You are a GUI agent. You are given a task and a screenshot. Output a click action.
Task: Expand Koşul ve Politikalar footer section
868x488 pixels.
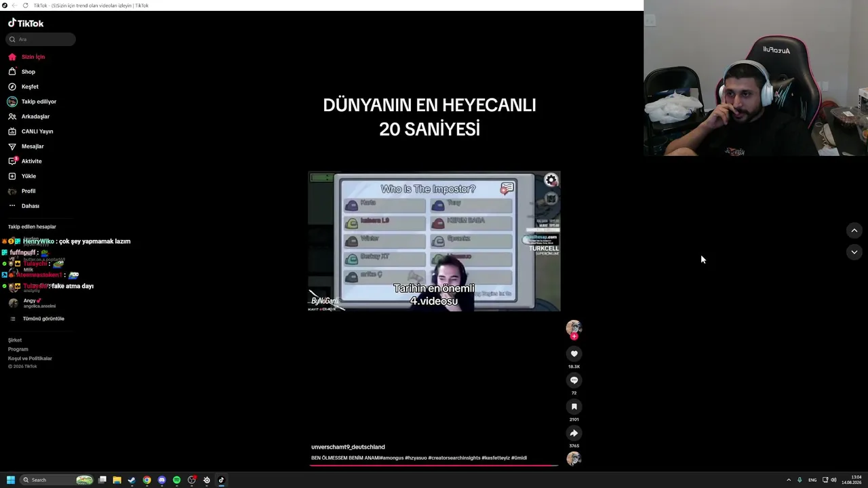pyautogui.click(x=30, y=359)
